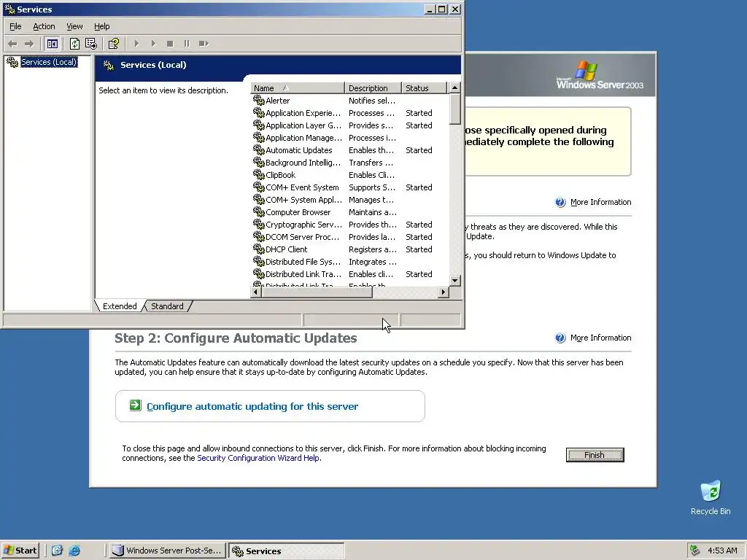Click the Automatic Updates service gear icon
747x560 pixels.
pyautogui.click(x=259, y=150)
